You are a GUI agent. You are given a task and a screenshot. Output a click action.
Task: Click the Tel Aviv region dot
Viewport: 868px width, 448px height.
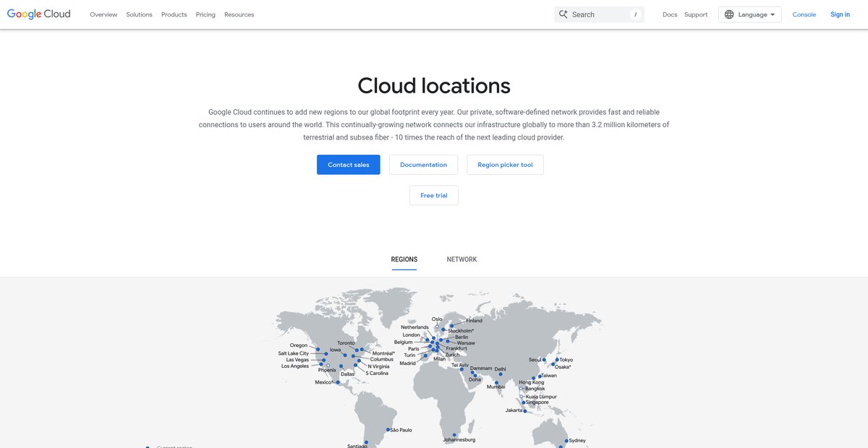click(x=461, y=369)
